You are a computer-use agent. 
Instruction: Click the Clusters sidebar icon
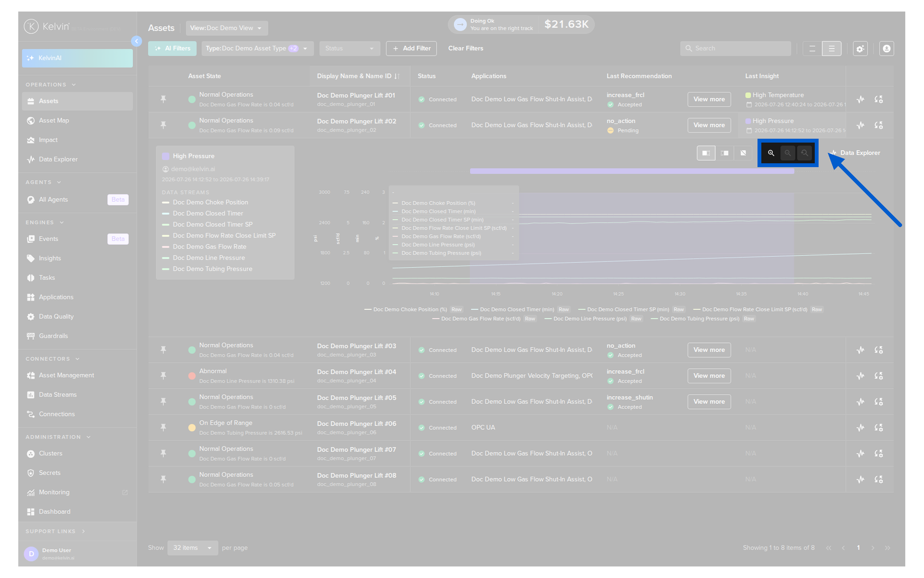coord(31,454)
